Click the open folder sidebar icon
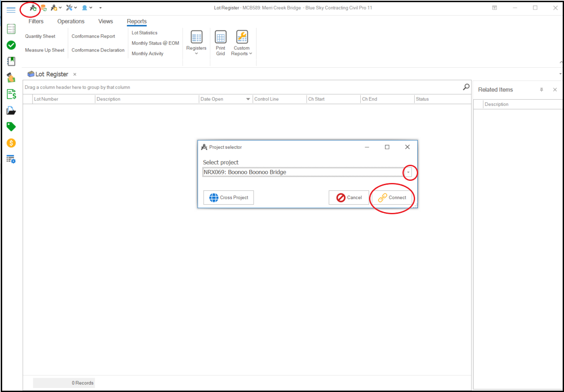 (x=11, y=111)
